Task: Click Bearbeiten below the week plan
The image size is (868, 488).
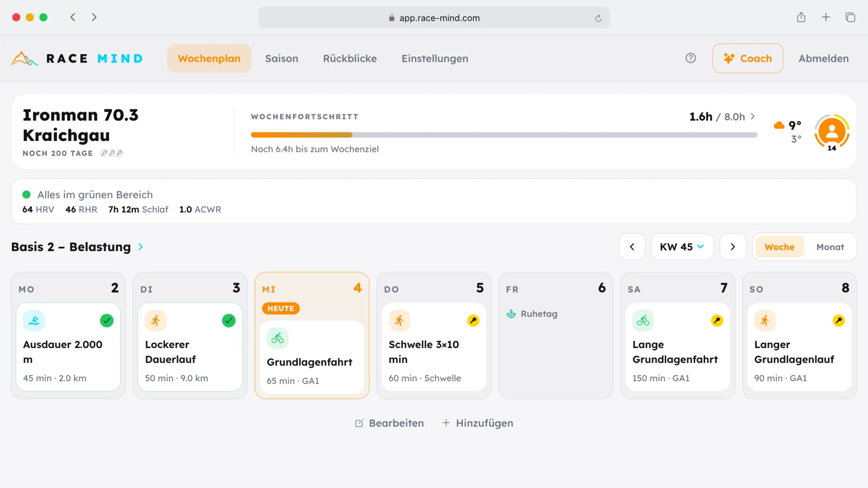Action: [390, 423]
